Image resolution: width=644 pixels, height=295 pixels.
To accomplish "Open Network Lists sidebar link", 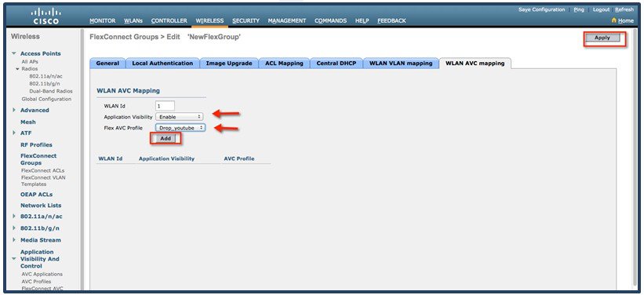I will (x=41, y=206).
